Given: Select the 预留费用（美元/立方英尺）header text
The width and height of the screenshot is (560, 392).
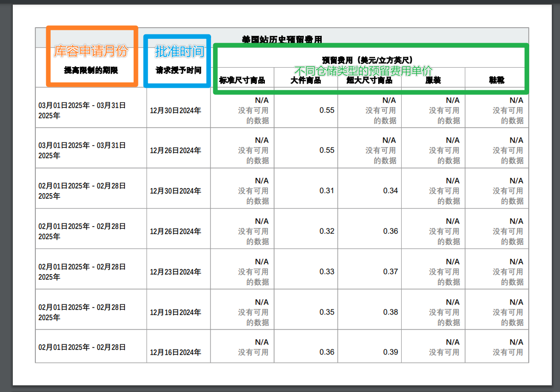Looking at the screenshot, I should [367, 60].
